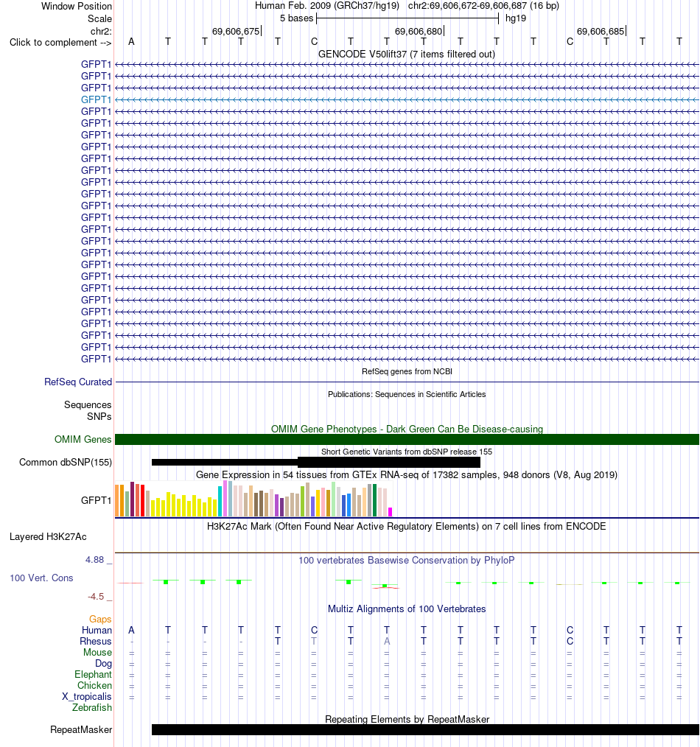Click the X_tropicalis alignment row label
The height and width of the screenshot is (747, 700).
click(x=87, y=696)
